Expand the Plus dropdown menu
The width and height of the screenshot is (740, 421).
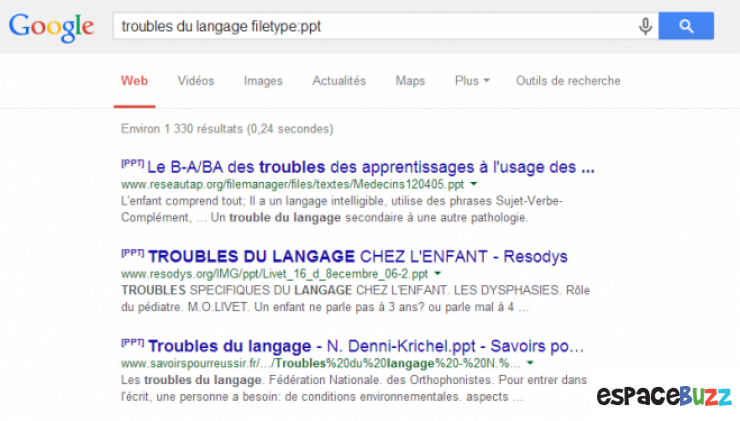(x=472, y=81)
